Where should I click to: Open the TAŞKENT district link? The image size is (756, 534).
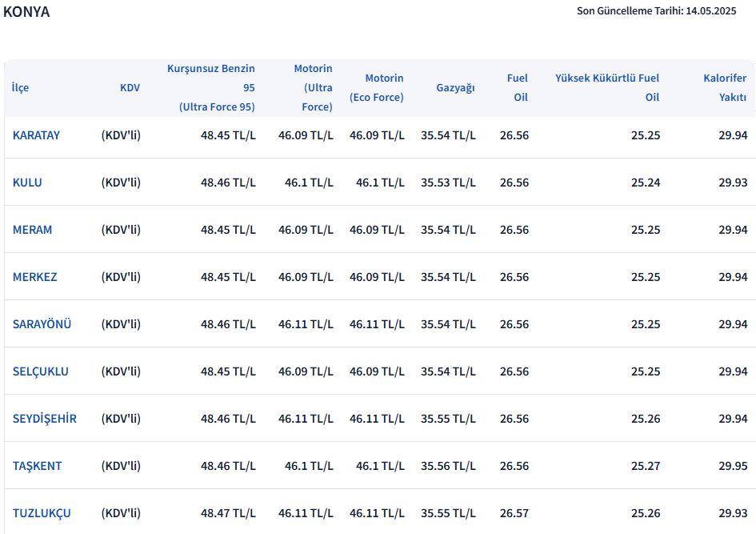click(37, 467)
